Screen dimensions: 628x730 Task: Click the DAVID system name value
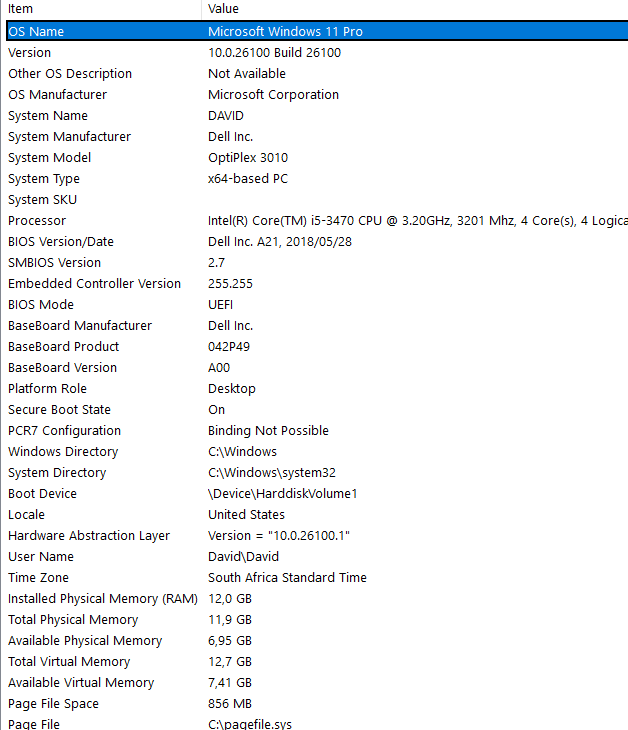coord(226,115)
